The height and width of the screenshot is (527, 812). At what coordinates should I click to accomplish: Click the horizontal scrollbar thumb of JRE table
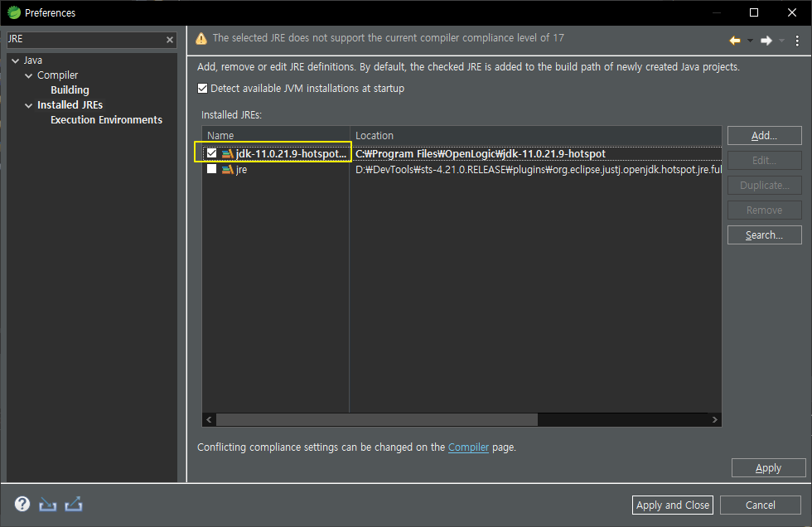click(x=376, y=420)
